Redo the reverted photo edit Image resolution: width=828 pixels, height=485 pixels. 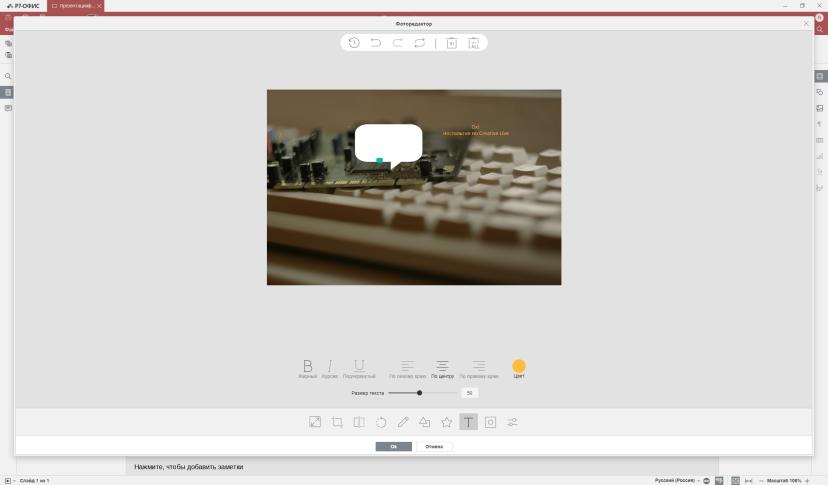point(398,43)
